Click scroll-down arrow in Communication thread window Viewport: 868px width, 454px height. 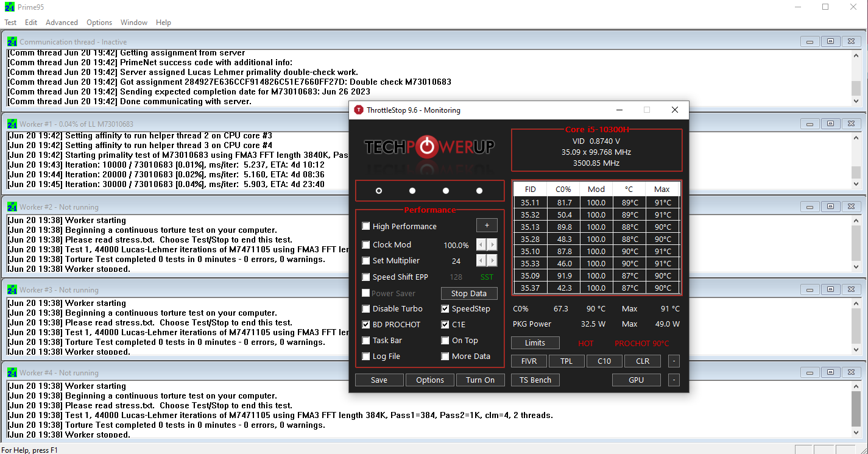tap(856, 101)
